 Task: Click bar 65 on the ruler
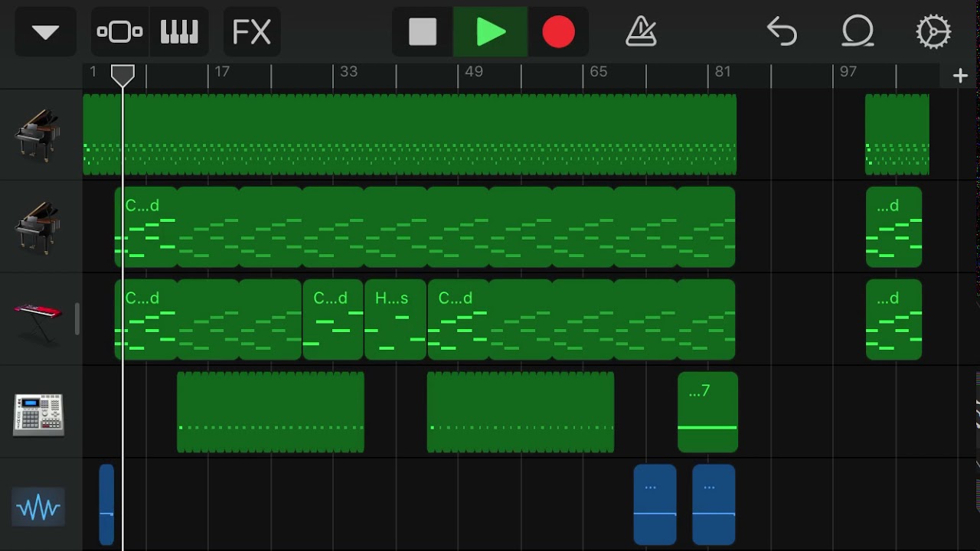pyautogui.click(x=599, y=71)
